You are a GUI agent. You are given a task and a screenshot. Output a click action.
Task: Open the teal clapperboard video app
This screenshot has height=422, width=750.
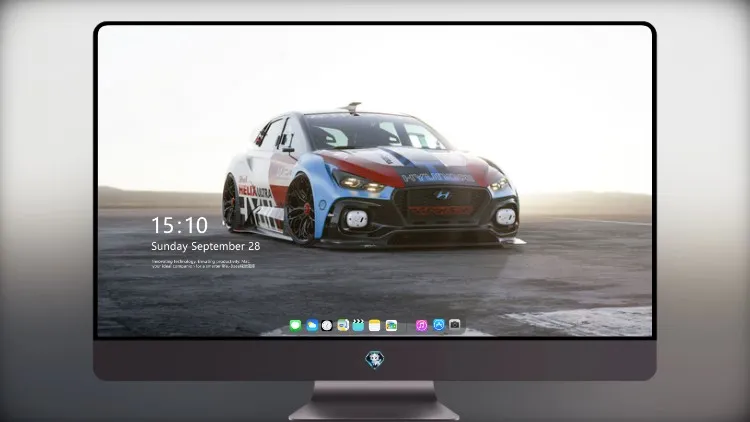[358, 325]
